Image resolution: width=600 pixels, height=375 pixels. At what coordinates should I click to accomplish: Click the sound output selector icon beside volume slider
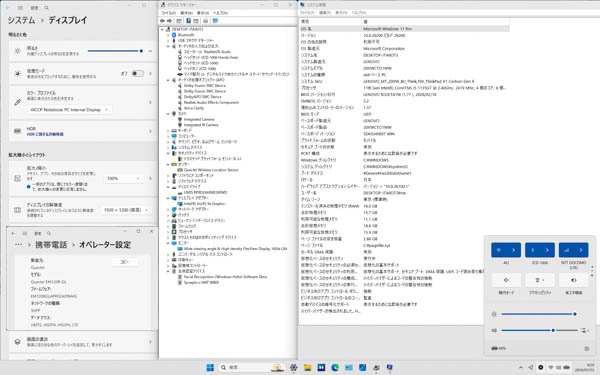pyautogui.click(x=584, y=330)
